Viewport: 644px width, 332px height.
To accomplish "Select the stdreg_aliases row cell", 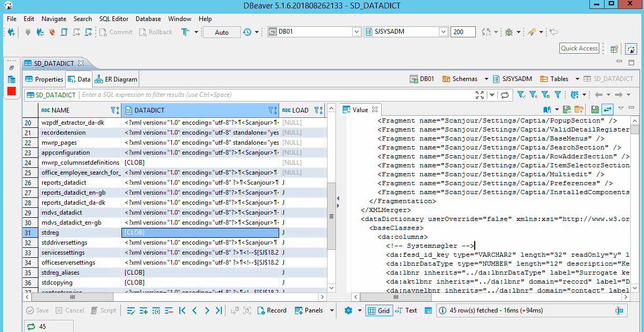I will [x=80, y=273].
